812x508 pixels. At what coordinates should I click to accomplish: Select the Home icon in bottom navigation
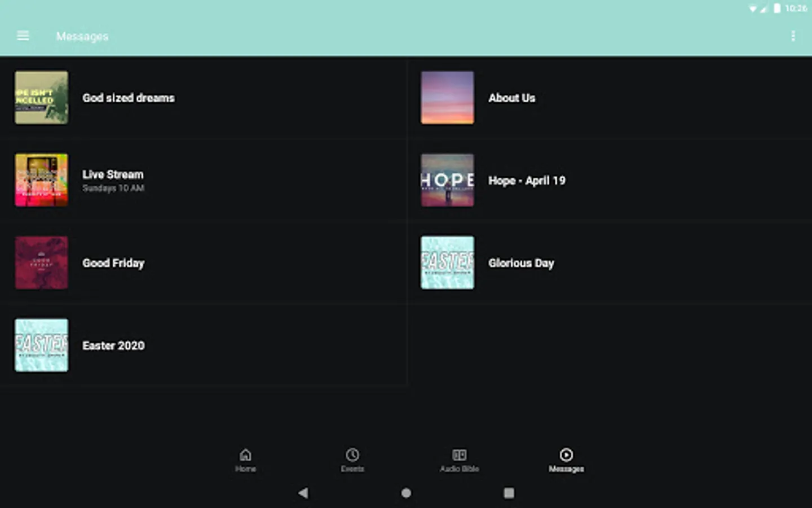coord(245,459)
